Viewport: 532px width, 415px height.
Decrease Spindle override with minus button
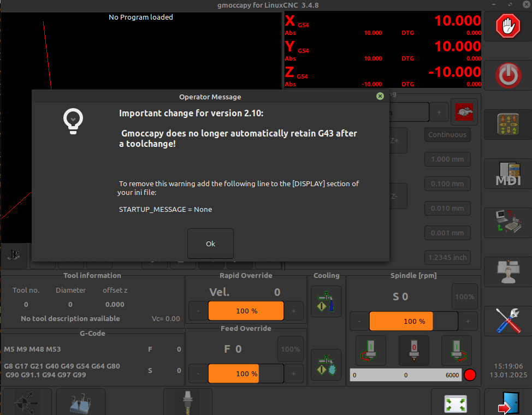tap(359, 321)
